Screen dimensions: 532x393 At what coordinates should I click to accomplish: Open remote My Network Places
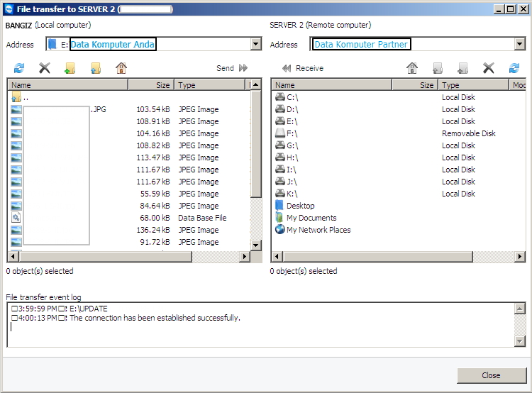coord(313,230)
